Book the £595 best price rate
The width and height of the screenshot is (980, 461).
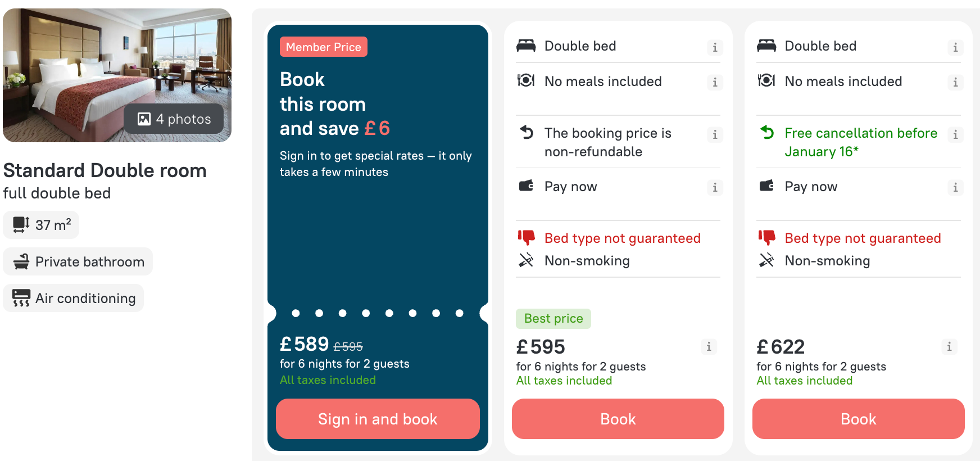pyautogui.click(x=618, y=419)
